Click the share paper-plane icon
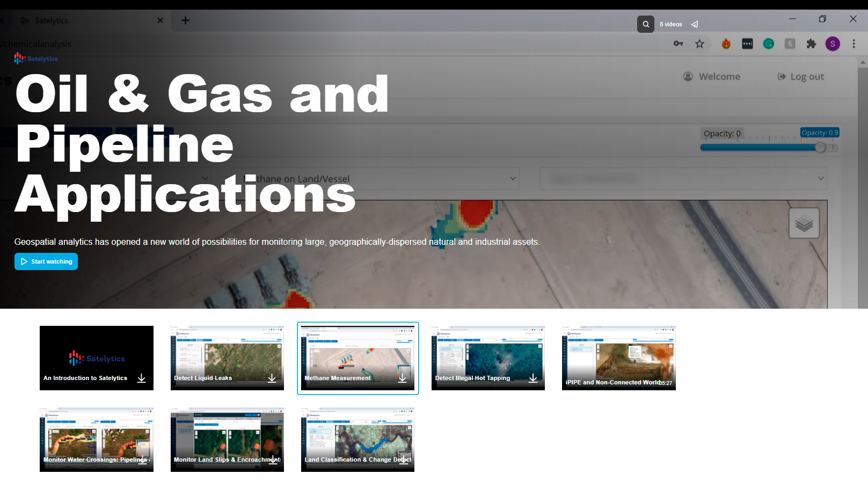The height and width of the screenshot is (481, 868). 695,24
